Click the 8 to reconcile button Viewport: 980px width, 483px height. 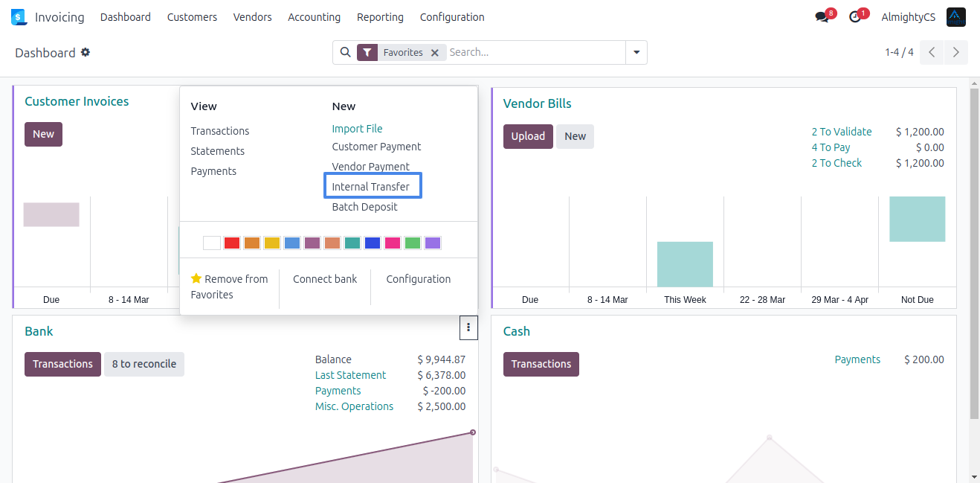click(x=144, y=364)
